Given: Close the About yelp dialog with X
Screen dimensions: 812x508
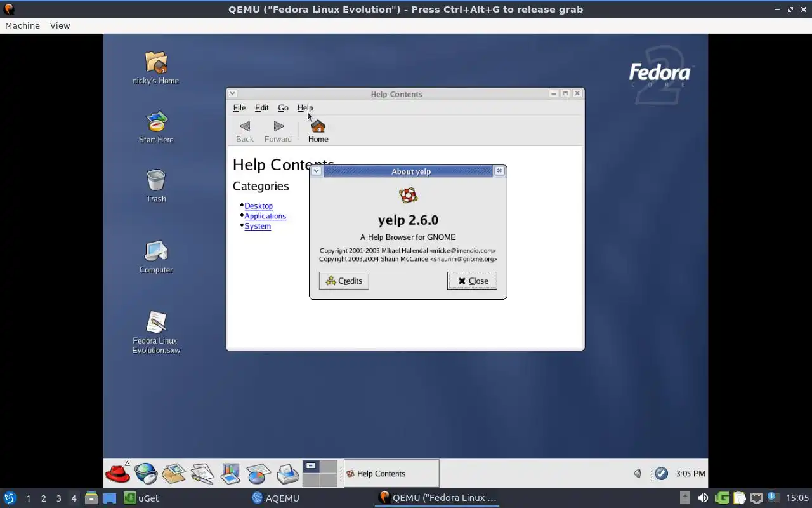Looking at the screenshot, I should pos(499,171).
